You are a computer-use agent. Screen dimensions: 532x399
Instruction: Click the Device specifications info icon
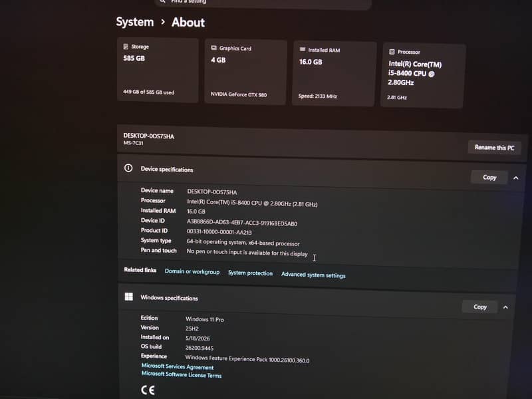pyautogui.click(x=128, y=168)
